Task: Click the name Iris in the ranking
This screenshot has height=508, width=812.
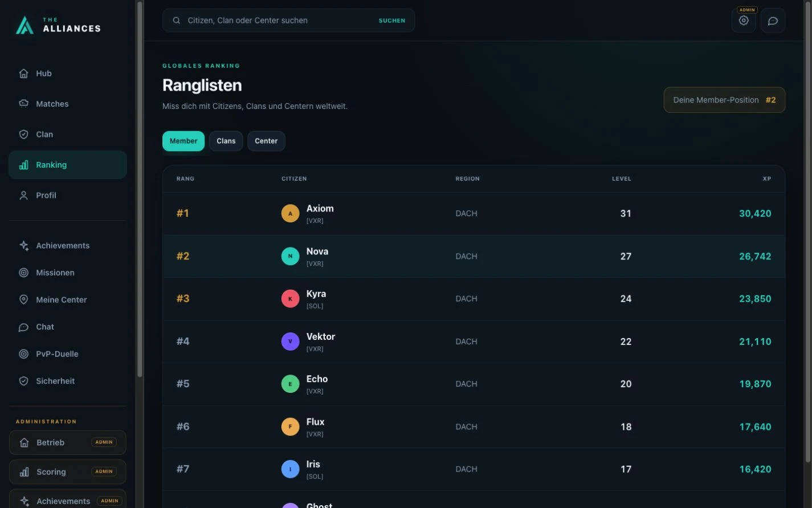Action: point(313,464)
